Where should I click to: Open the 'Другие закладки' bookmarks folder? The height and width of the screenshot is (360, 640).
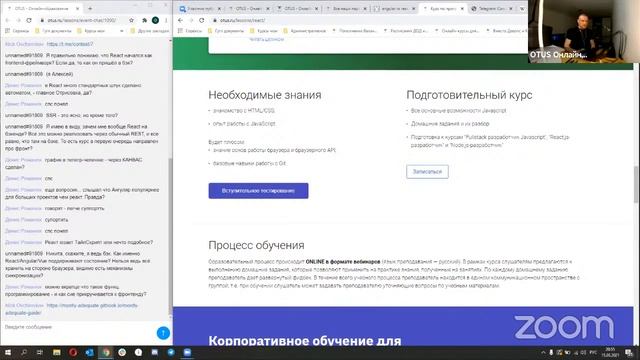pyautogui.click(x=149, y=31)
